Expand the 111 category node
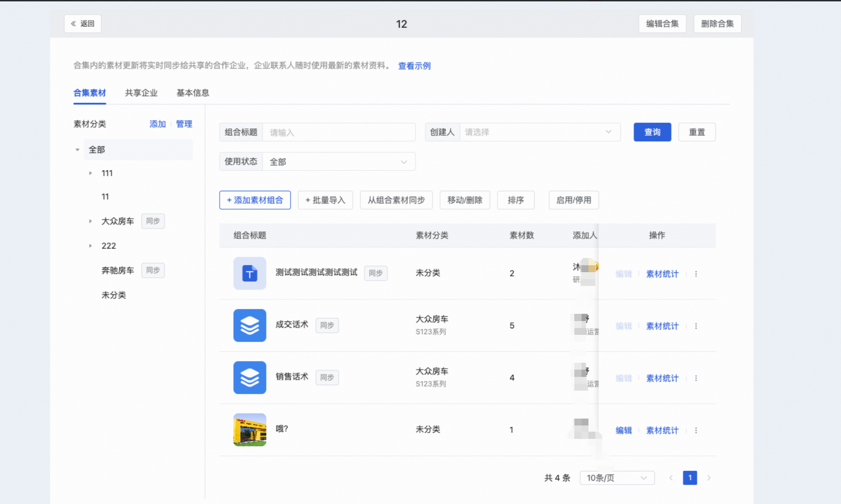Screen dimensions: 841x504 (x=90, y=173)
